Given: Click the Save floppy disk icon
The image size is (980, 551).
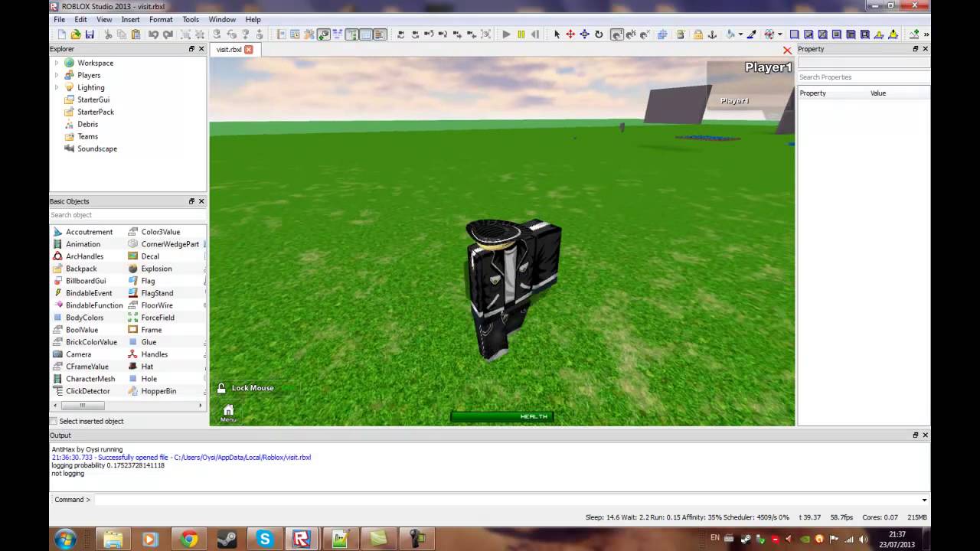Looking at the screenshot, I should tap(90, 34).
